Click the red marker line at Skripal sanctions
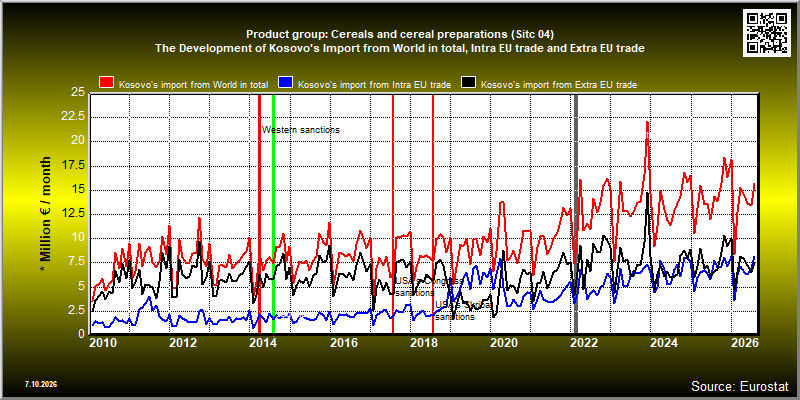Screen dimensions: 800x400 433,214
